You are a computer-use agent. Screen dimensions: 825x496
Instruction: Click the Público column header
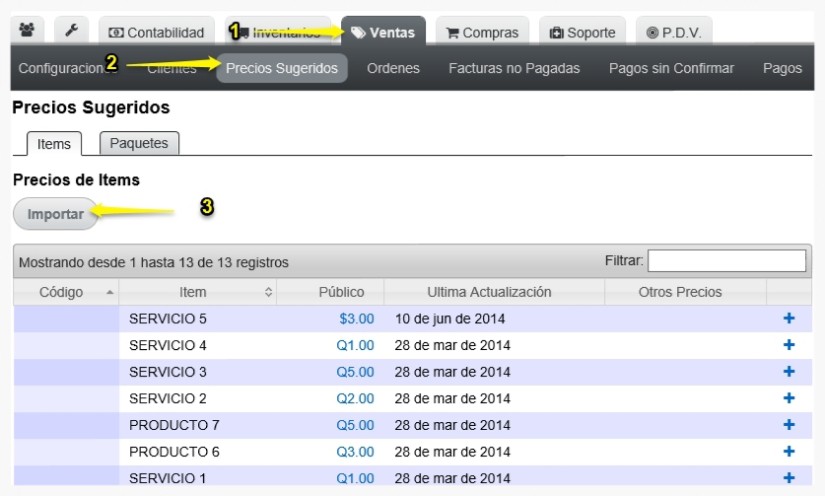pyautogui.click(x=330, y=292)
